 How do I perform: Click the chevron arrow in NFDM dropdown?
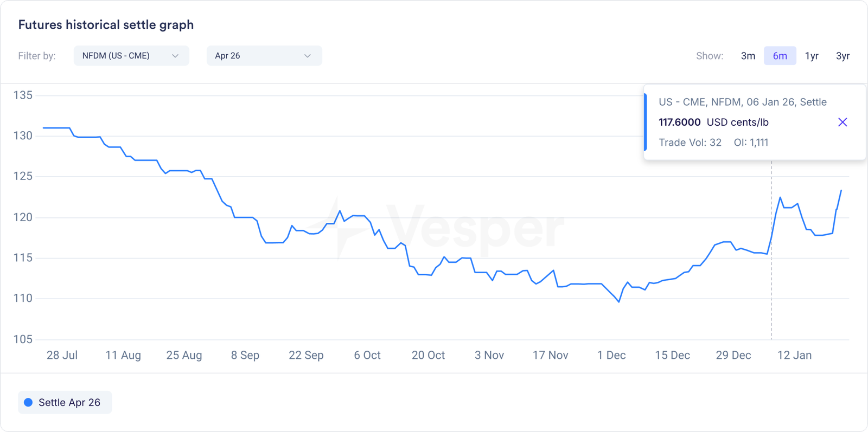tap(175, 56)
